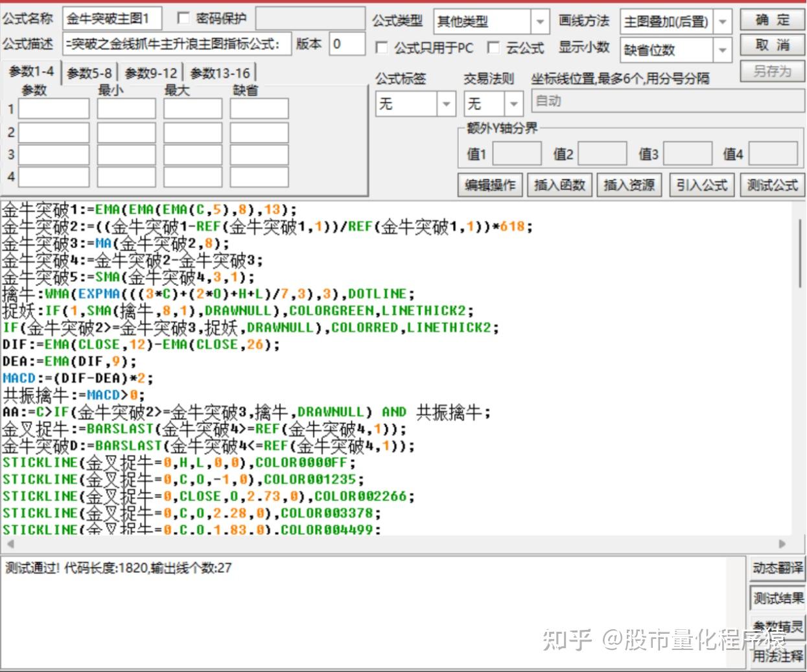
Task: Click the code editor vertical scrollbar thumb
Action: pyautogui.click(x=801, y=253)
